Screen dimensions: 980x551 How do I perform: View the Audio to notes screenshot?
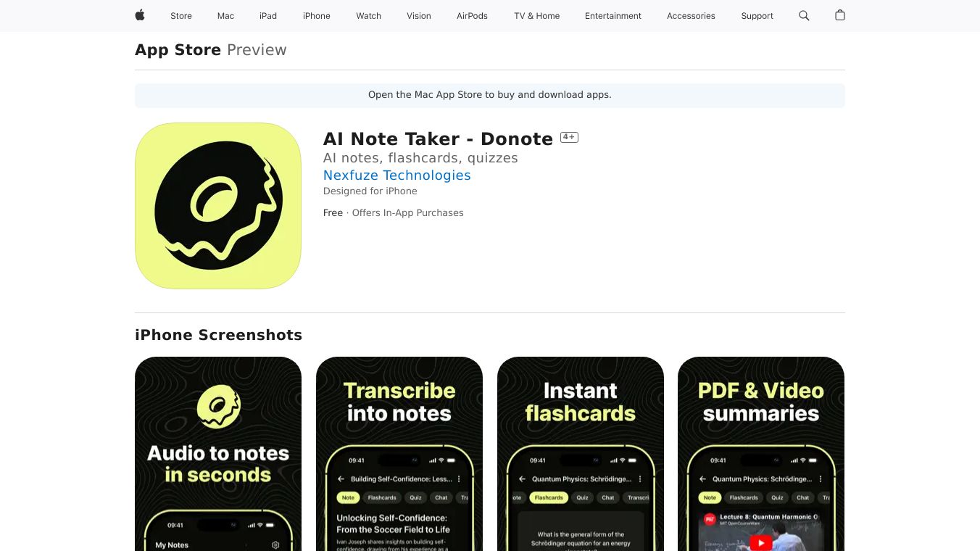pos(218,454)
